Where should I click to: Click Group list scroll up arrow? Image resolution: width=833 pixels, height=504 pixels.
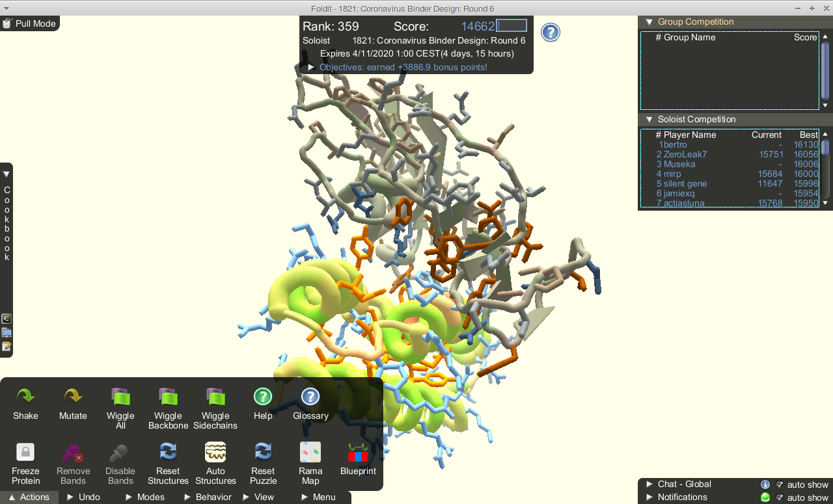pyautogui.click(x=825, y=36)
